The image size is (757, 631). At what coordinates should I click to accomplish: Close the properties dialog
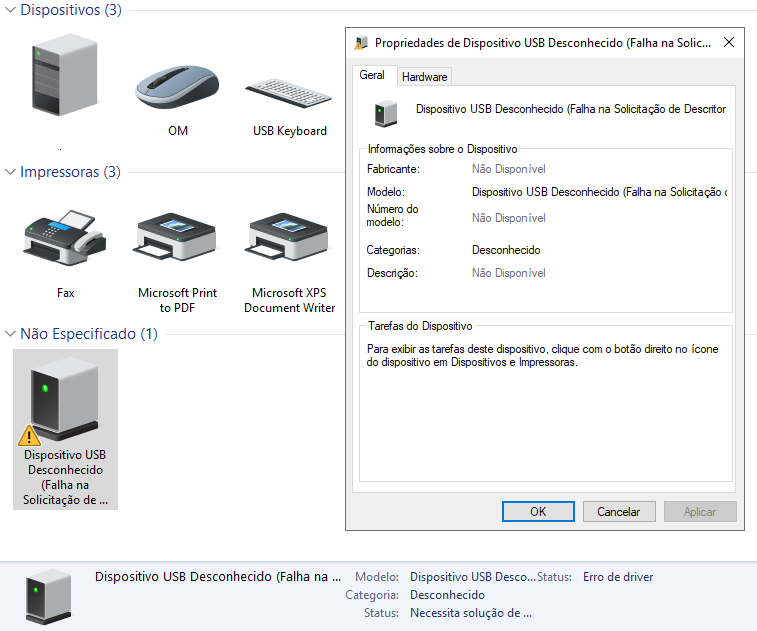pyautogui.click(x=729, y=42)
